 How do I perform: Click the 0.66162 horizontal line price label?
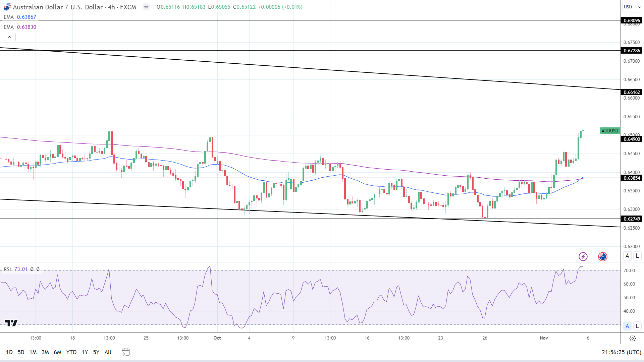click(632, 92)
